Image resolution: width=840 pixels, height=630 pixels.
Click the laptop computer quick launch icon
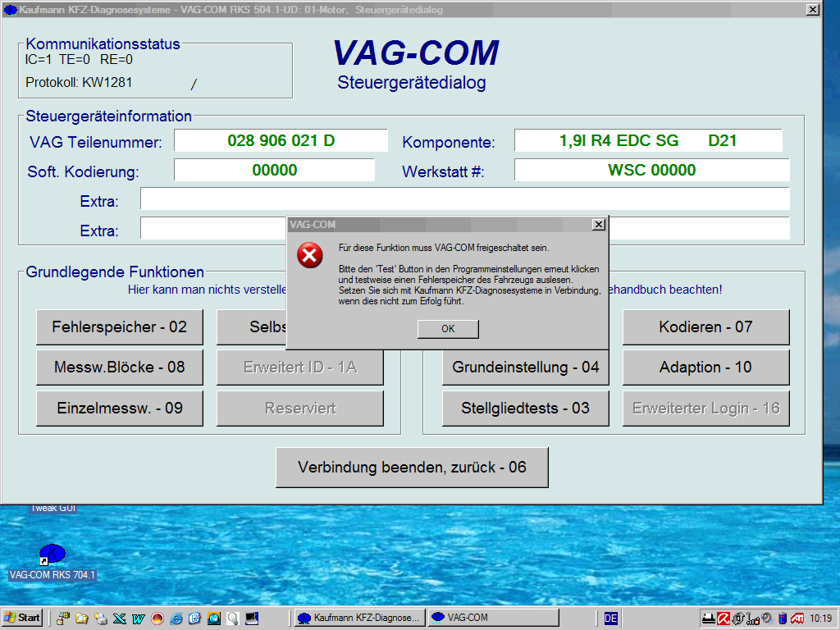[252, 619]
